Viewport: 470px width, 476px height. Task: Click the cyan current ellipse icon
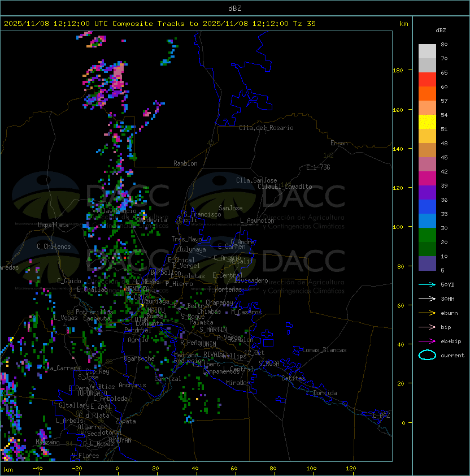point(427,355)
